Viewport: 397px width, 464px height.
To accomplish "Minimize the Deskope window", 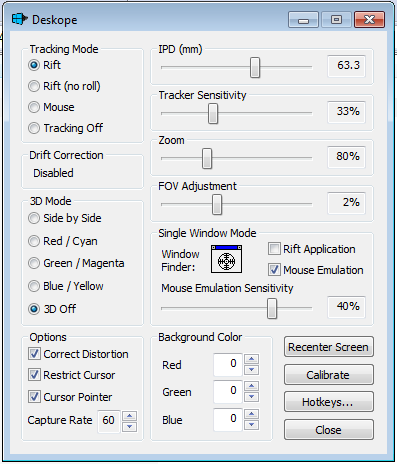I will coord(303,20).
